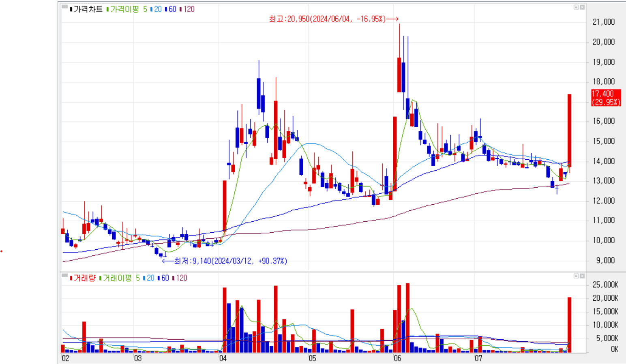Click the 15,000K volume axis label
This screenshot has height=364, width=626.
[605, 312]
